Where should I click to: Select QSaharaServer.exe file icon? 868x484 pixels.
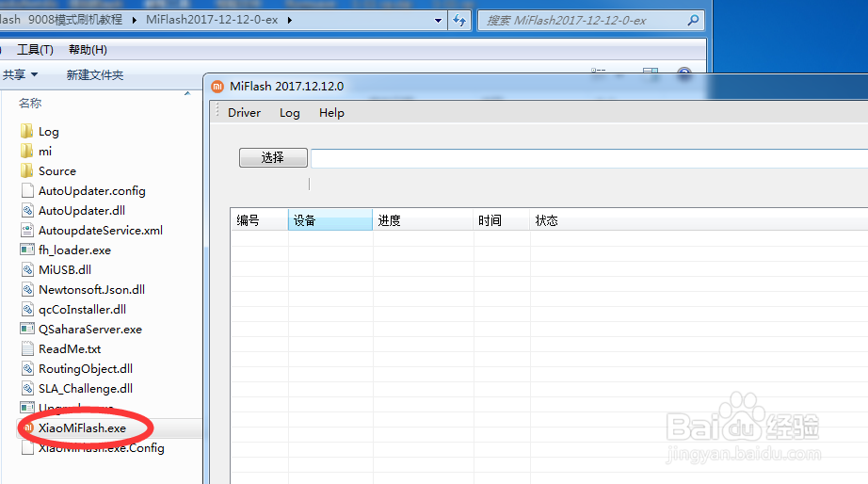tap(27, 329)
